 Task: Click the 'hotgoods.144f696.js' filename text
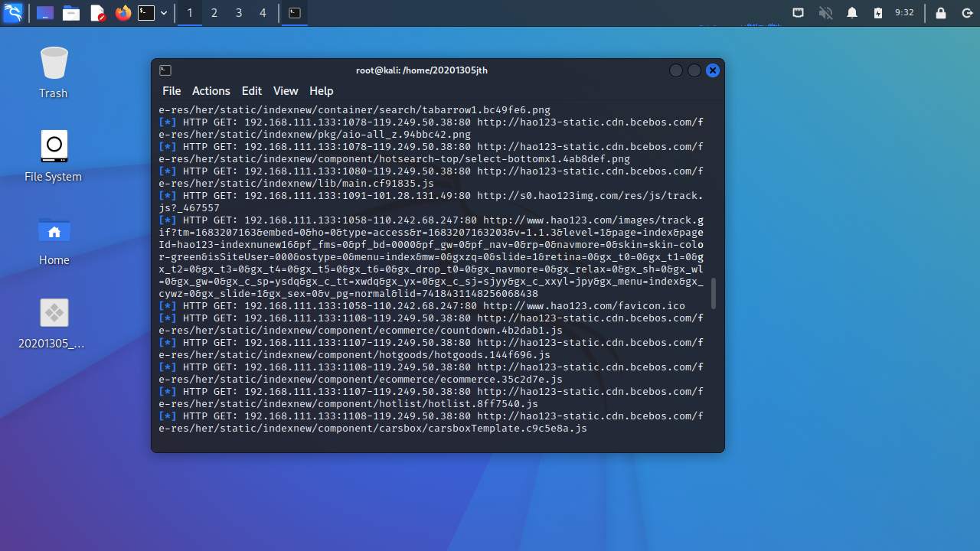(492, 355)
